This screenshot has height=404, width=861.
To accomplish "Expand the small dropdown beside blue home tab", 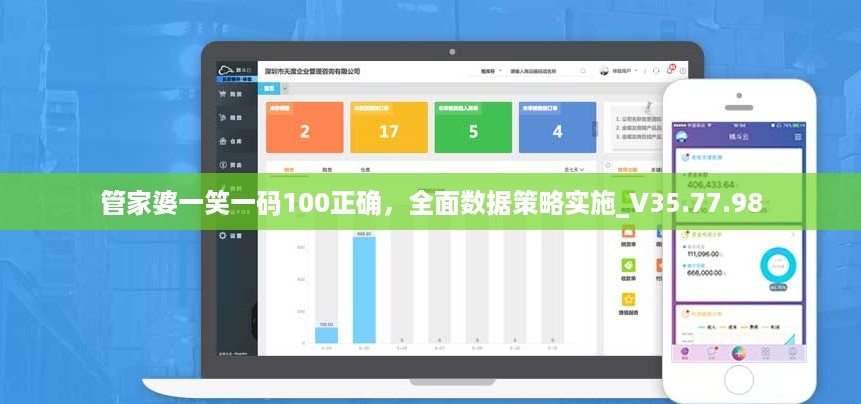I will (285, 88).
